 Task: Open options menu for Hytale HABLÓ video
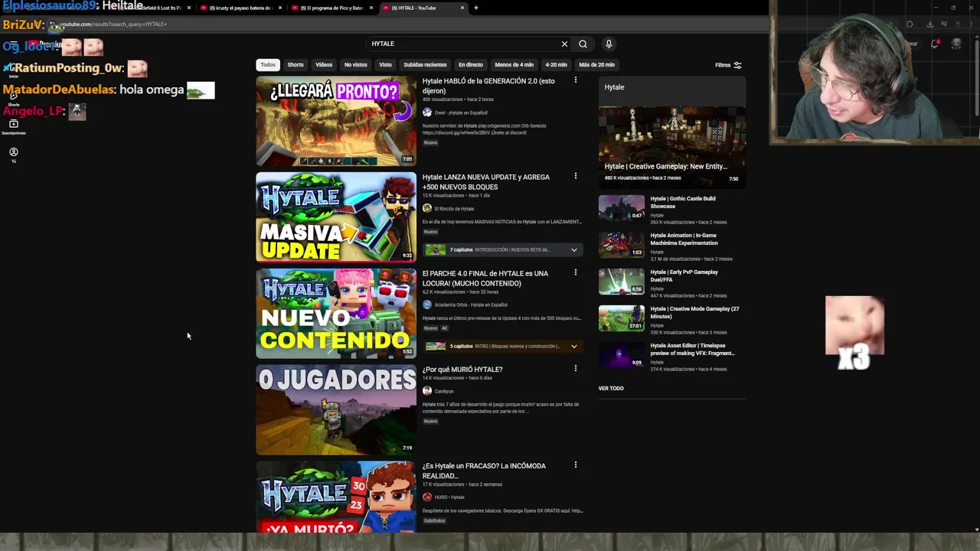pos(576,80)
